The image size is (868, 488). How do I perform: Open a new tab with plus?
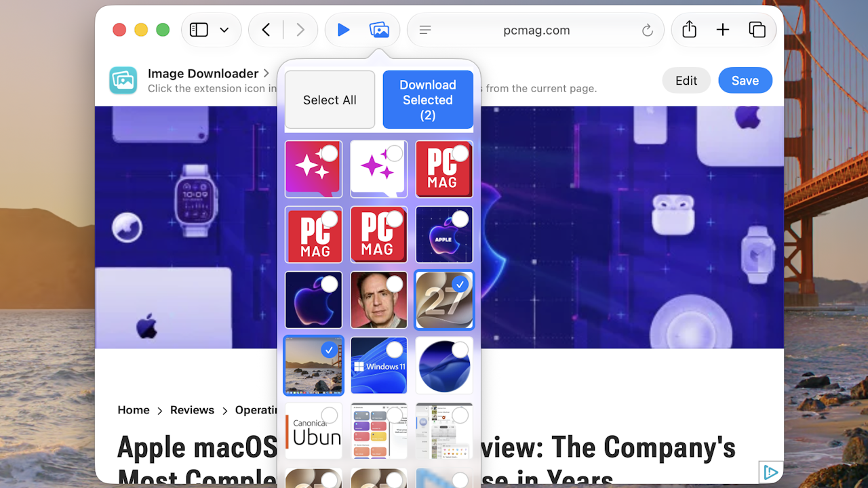pyautogui.click(x=723, y=30)
